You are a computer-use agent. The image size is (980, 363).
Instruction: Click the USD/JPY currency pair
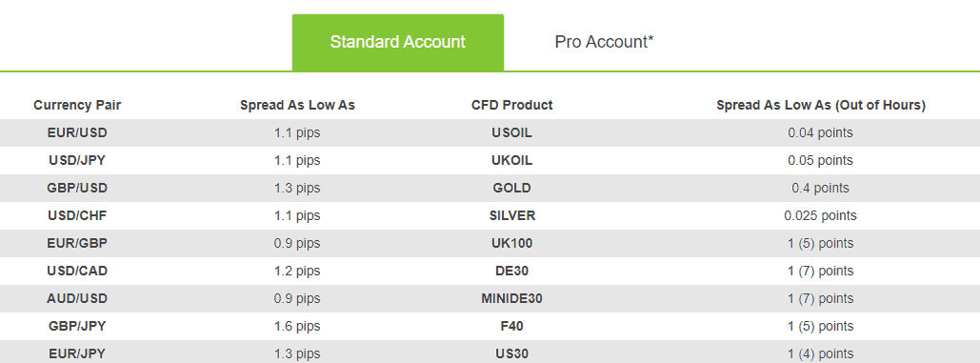(77, 161)
